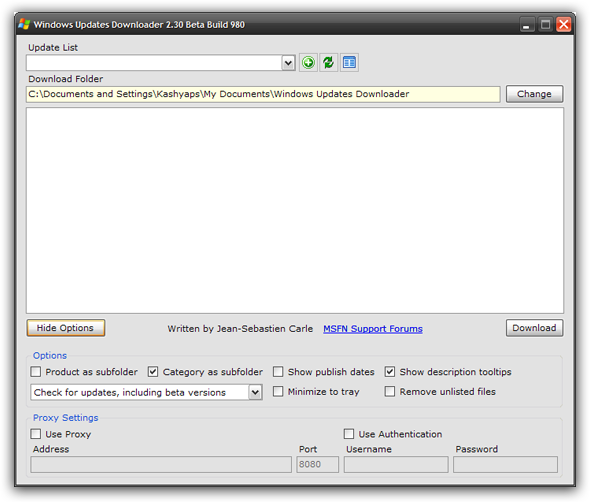
Task: Click the Download Folder path field
Action: [263, 94]
